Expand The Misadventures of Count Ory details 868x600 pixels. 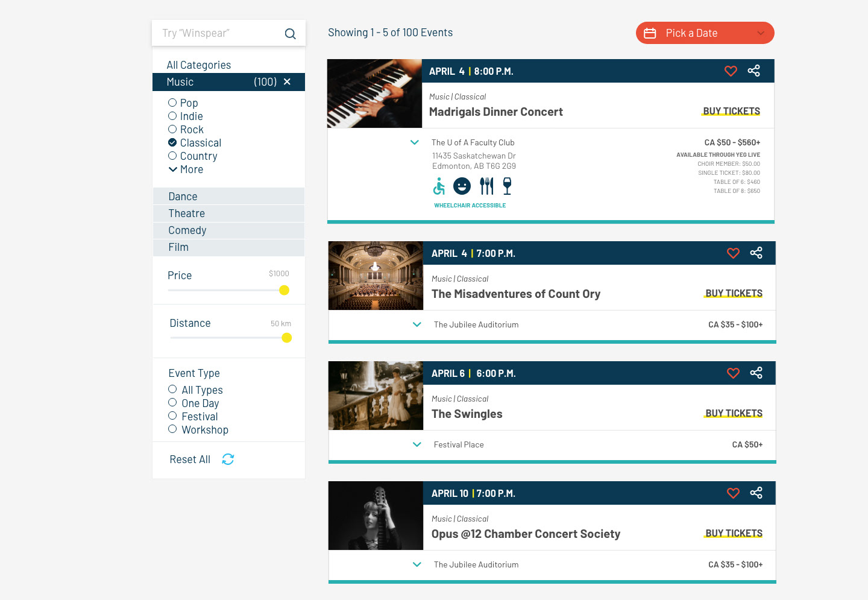pos(417,324)
